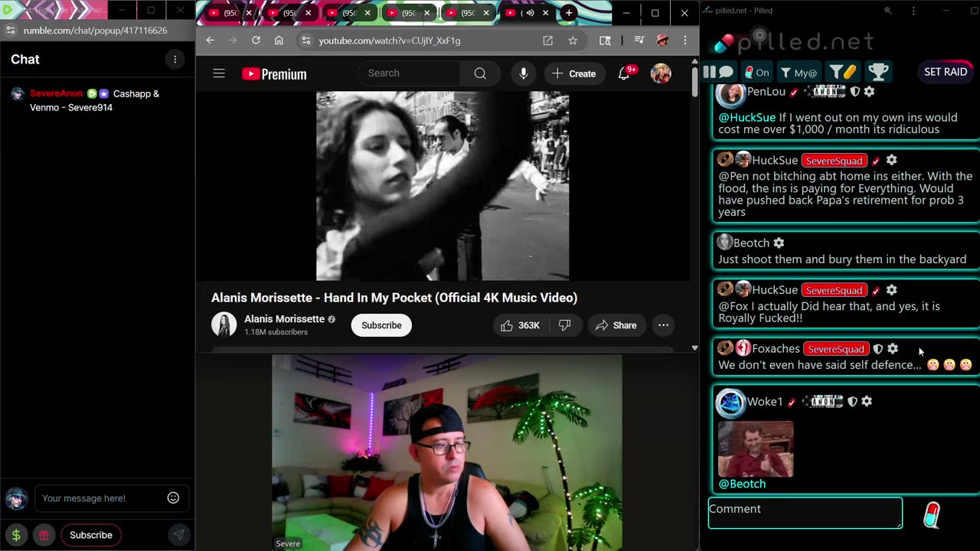Viewport: 980px width, 551px height.
Task: View site information for youtube.com
Action: tap(305, 41)
